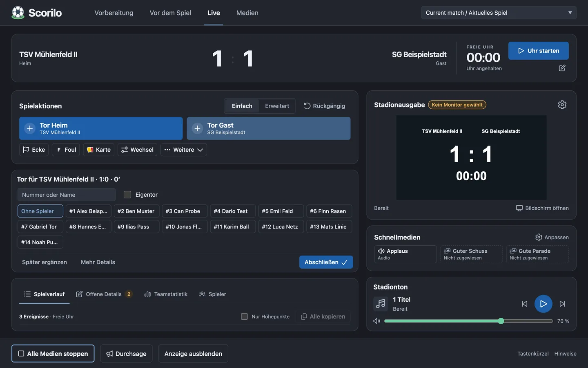Toggle Nur Höhepunkte checkbox
Screen dimensions: 588x368
(244, 316)
